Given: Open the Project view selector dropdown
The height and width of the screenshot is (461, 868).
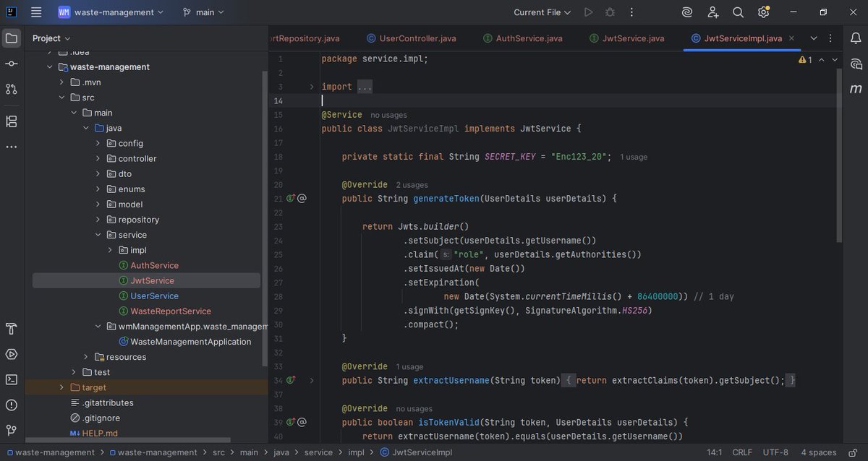Looking at the screenshot, I should (x=51, y=38).
